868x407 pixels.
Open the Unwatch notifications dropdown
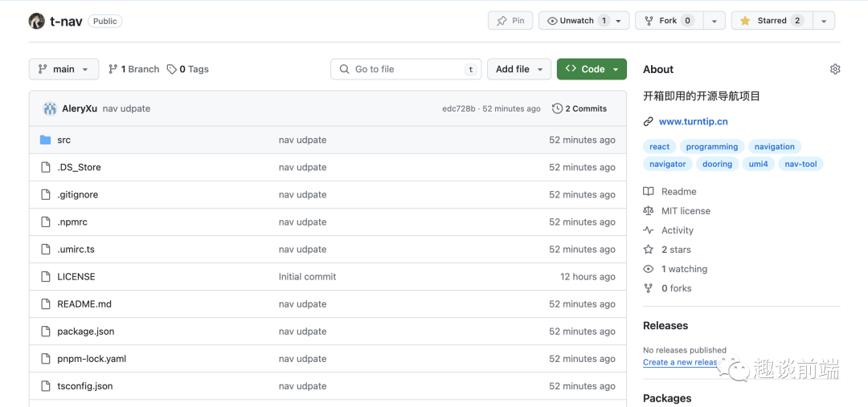(584, 20)
